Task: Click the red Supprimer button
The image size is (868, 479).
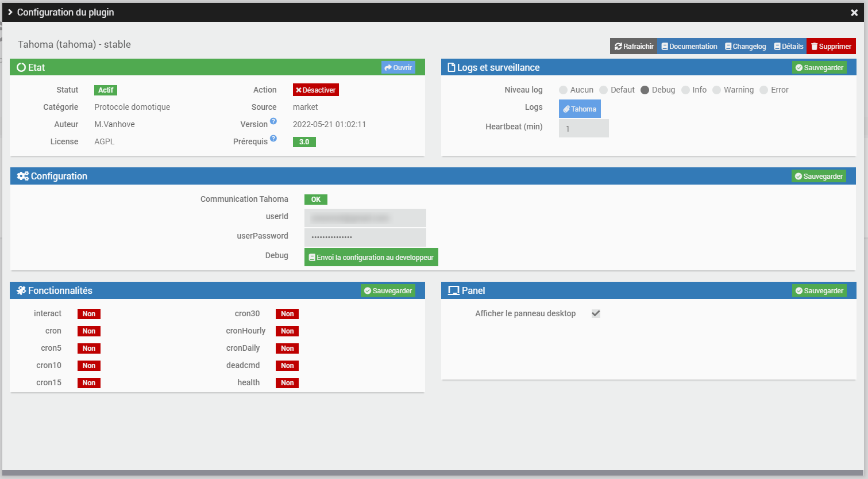Action: (x=831, y=46)
